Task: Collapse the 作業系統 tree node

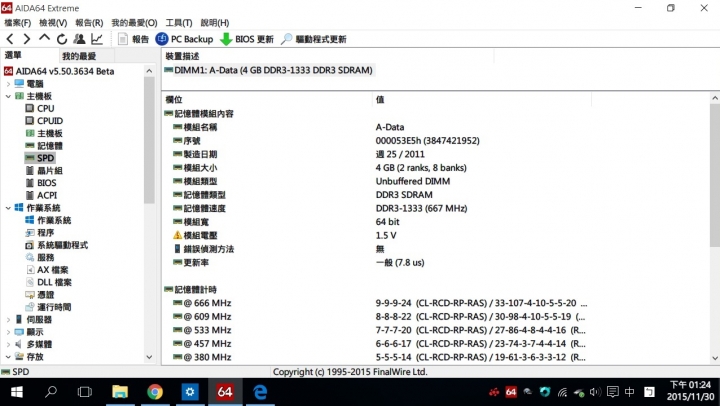Action: [x=8, y=208]
